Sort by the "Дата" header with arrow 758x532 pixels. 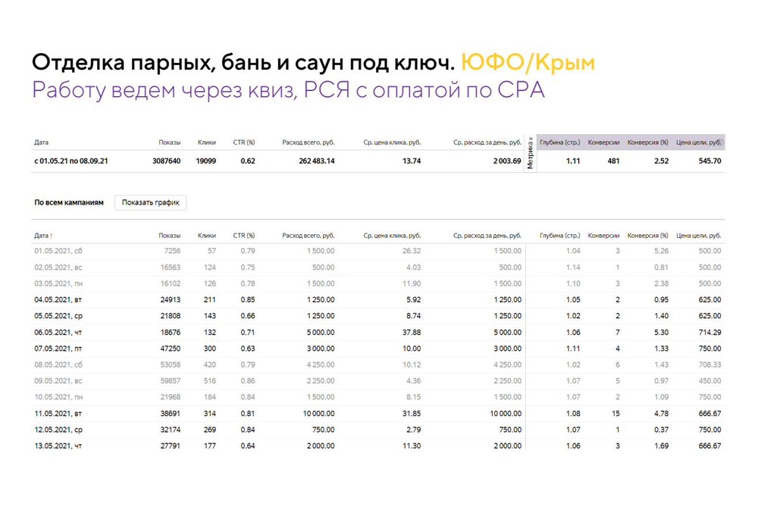pos(43,236)
